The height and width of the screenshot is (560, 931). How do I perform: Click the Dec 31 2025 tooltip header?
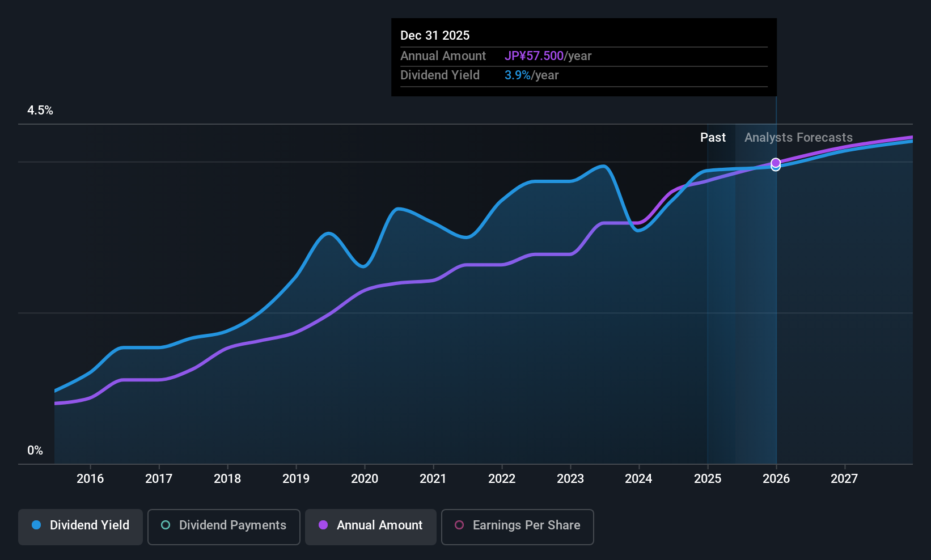pyautogui.click(x=435, y=36)
